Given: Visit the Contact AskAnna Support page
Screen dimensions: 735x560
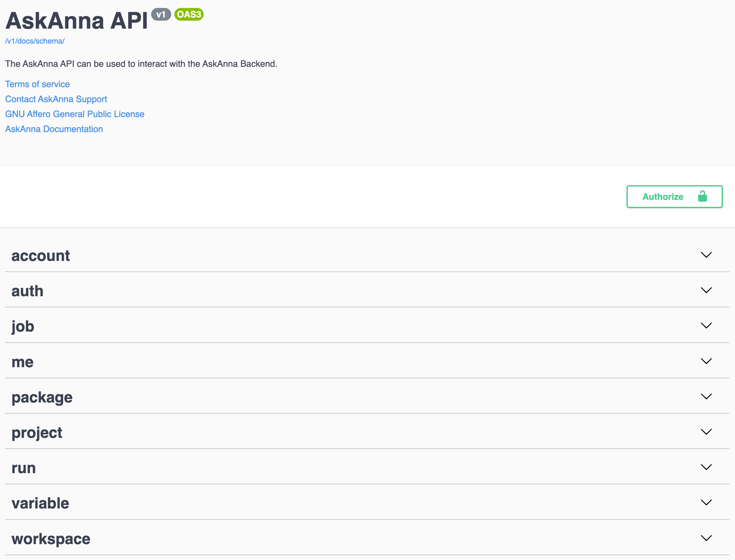Looking at the screenshot, I should (56, 99).
